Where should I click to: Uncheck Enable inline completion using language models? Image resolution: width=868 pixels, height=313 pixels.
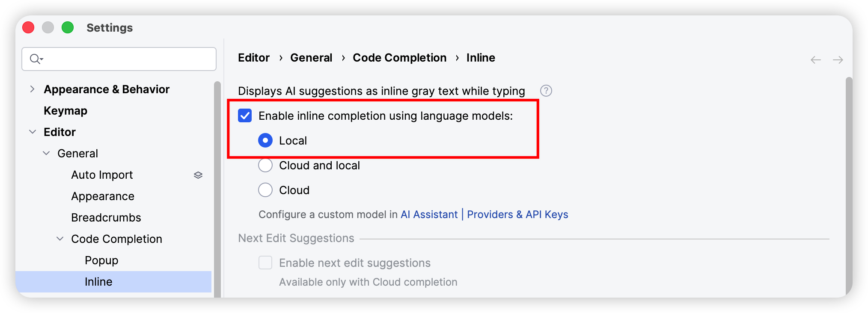245,116
